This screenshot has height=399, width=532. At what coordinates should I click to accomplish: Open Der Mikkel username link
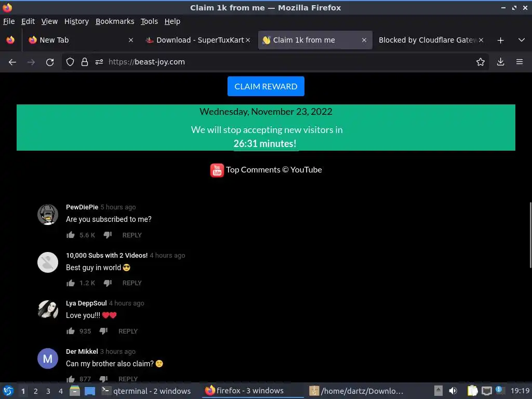coord(82,352)
